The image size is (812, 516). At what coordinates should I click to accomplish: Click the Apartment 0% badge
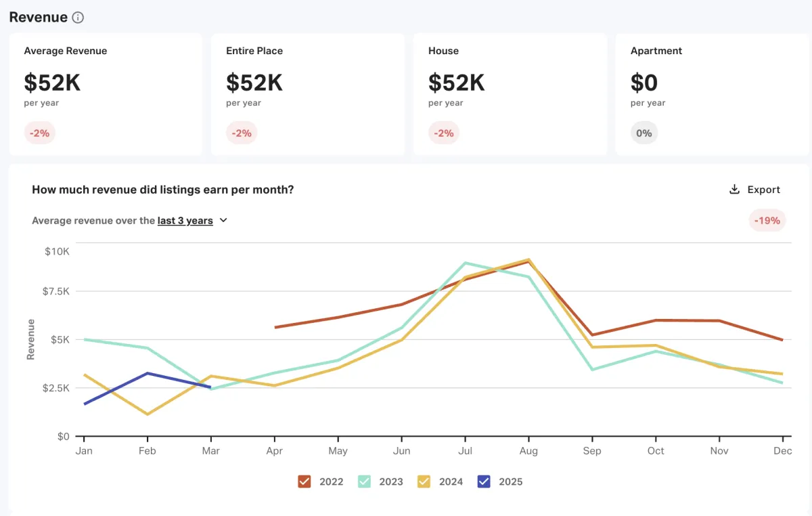pyautogui.click(x=644, y=133)
